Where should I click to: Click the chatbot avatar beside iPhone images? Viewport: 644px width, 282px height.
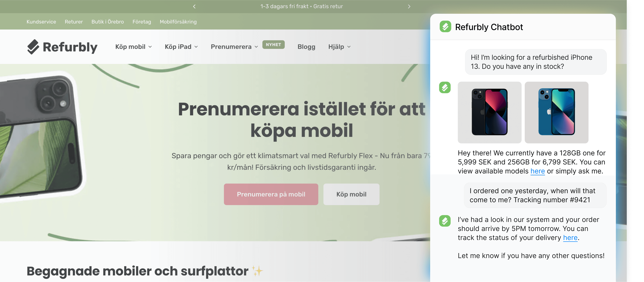pyautogui.click(x=445, y=88)
